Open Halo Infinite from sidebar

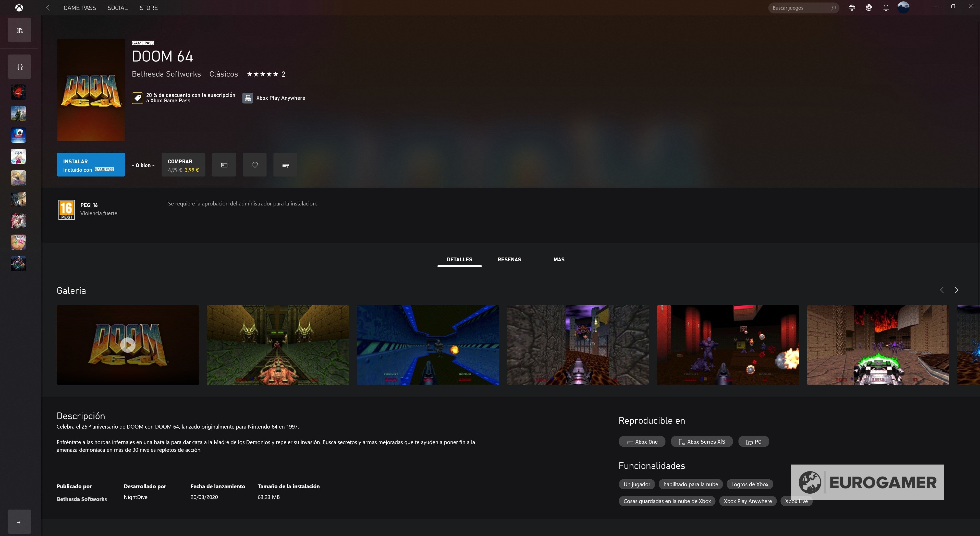tap(18, 113)
